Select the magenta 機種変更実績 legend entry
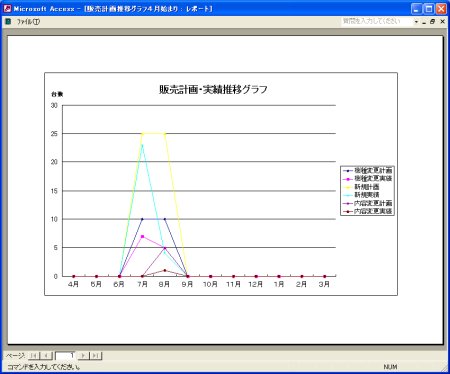Viewport: 450px width, 374px height. coord(368,178)
